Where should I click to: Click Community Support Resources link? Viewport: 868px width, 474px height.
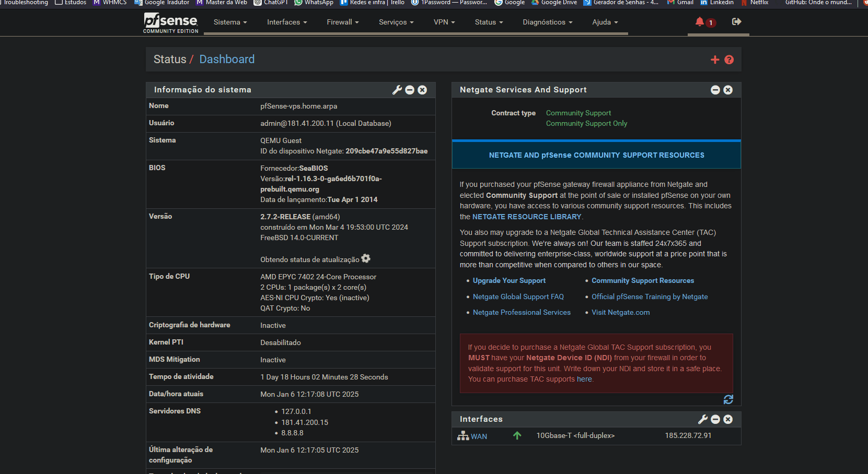pyautogui.click(x=643, y=281)
